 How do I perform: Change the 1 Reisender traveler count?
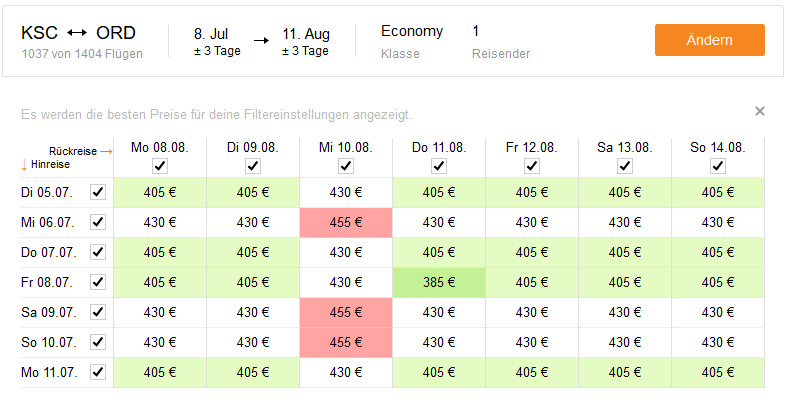pyautogui.click(x=501, y=41)
